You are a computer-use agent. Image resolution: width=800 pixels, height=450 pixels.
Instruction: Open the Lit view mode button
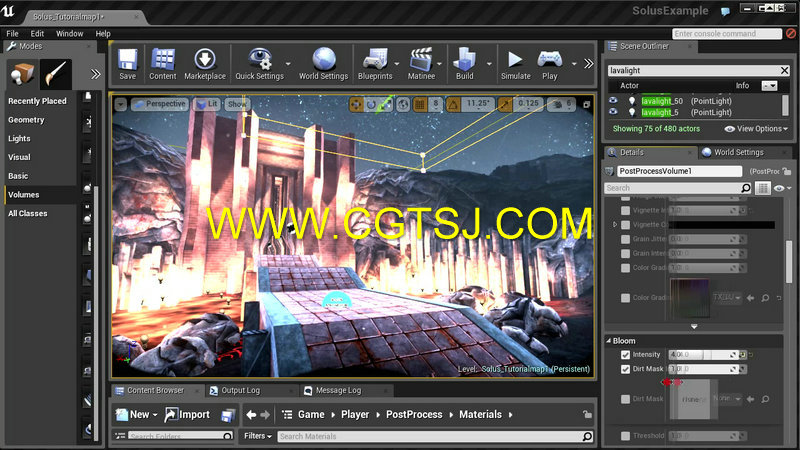point(207,104)
